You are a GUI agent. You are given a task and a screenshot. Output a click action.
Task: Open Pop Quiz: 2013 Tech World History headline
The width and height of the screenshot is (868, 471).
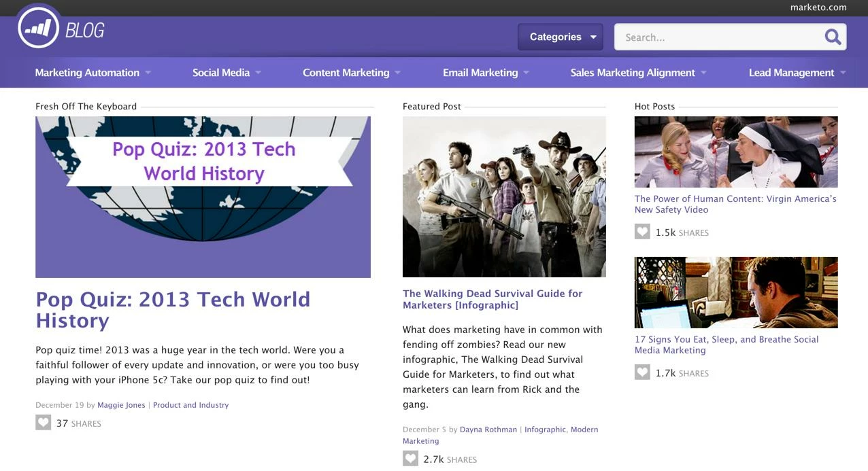tap(173, 309)
